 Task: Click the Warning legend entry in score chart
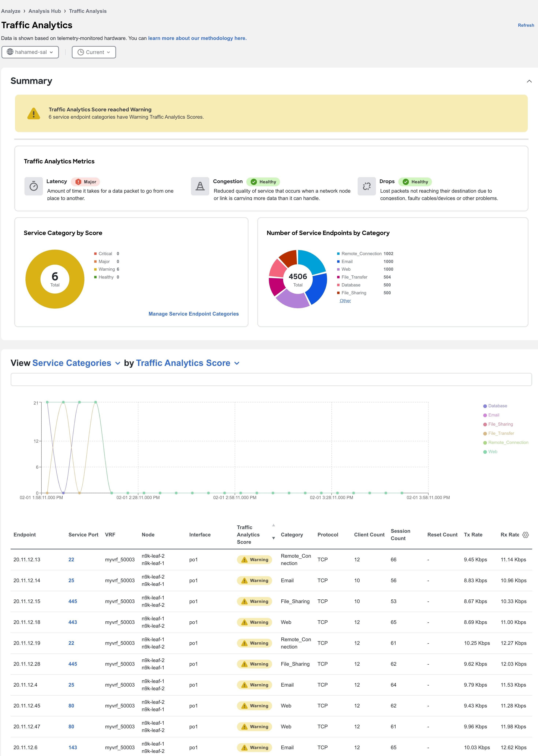pyautogui.click(x=106, y=269)
